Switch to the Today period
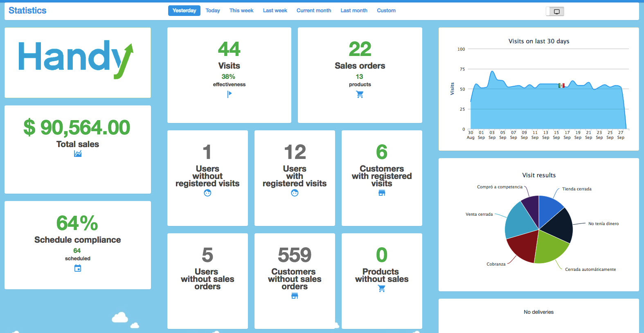This screenshot has height=333, width=644. (213, 11)
